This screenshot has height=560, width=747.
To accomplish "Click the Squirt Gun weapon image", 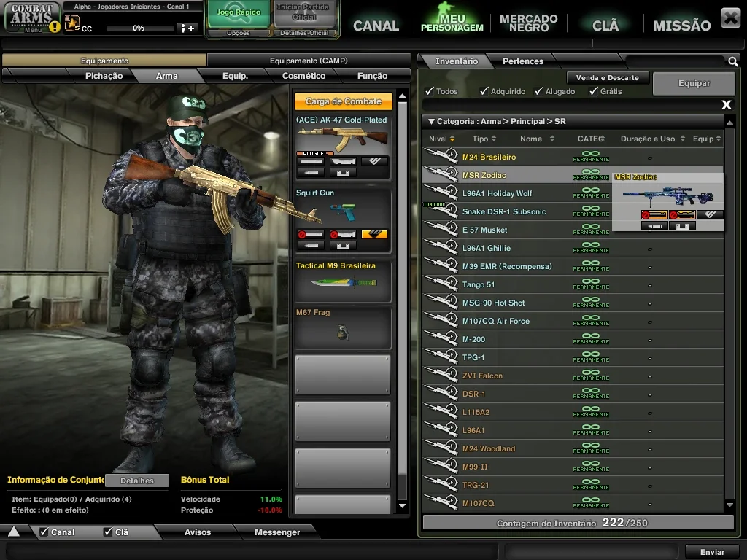I will [x=343, y=212].
